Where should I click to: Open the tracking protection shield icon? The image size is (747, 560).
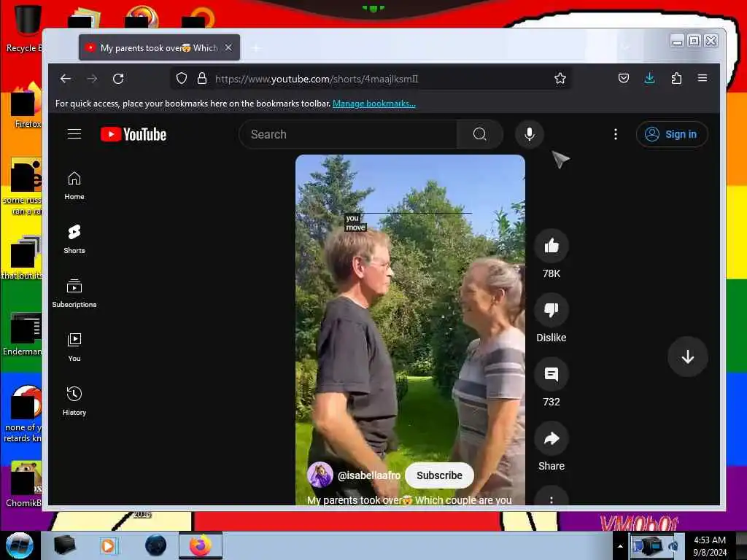coord(182,79)
